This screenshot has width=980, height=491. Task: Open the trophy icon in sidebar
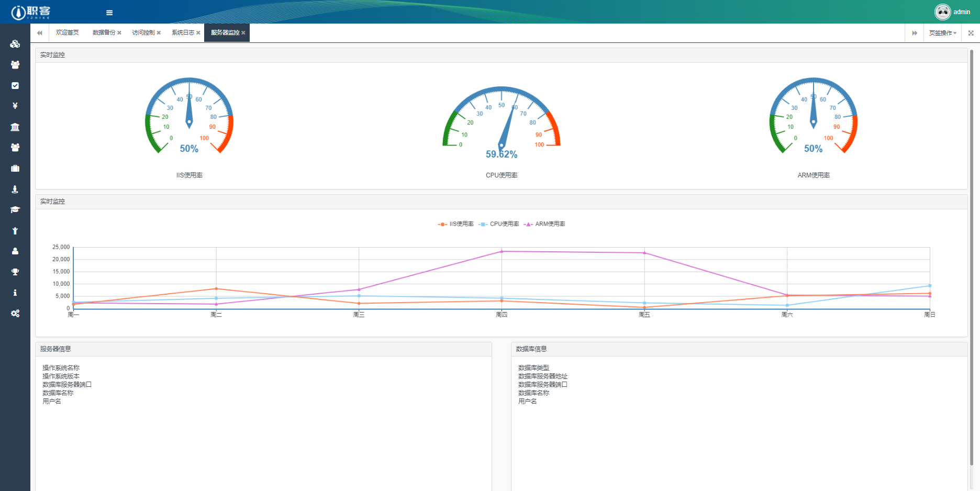(x=15, y=272)
